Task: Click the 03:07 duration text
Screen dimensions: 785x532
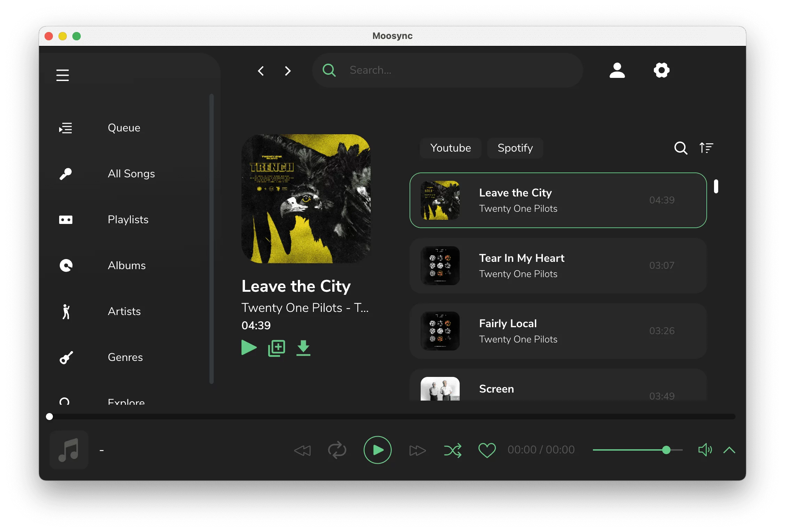Action: click(662, 266)
